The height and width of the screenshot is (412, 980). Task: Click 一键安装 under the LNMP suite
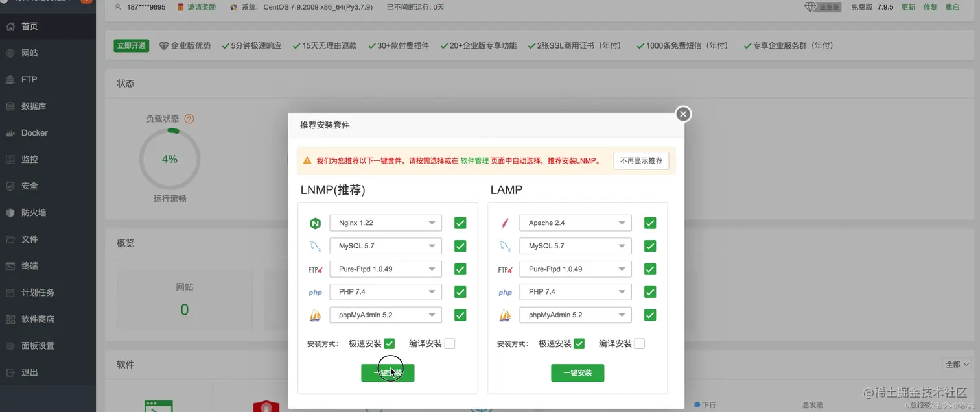(388, 372)
